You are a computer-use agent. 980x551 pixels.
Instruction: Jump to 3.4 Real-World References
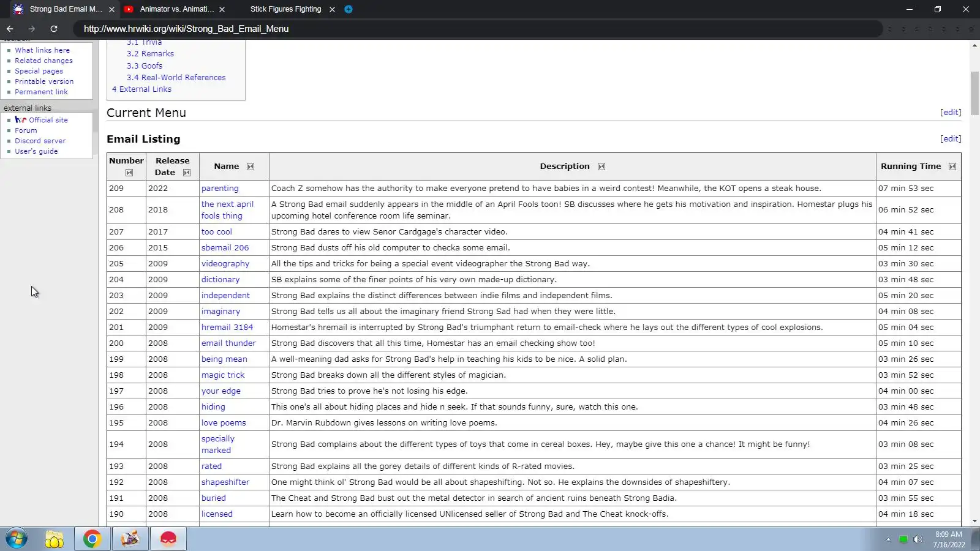(x=176, y=78)
